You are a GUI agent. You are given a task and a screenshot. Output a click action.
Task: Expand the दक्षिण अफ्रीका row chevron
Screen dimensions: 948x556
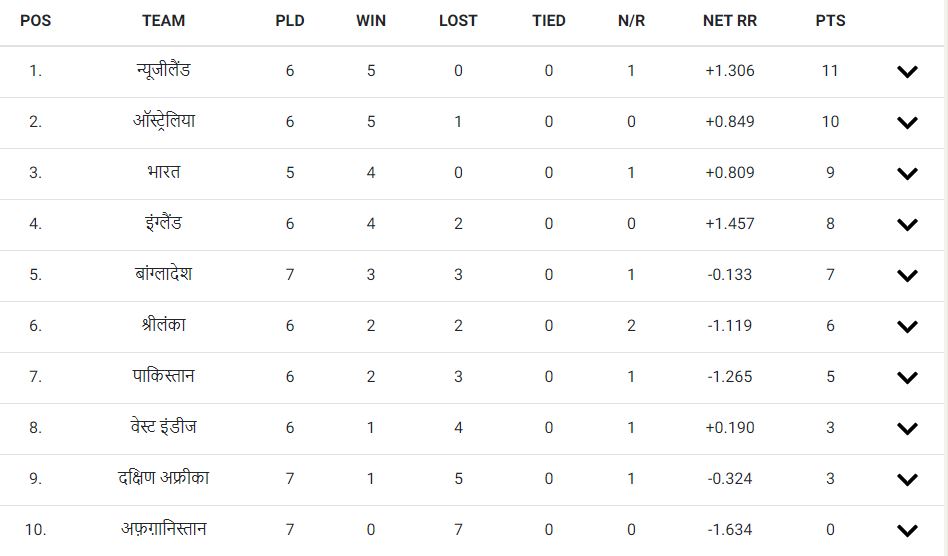click(907, 479)
